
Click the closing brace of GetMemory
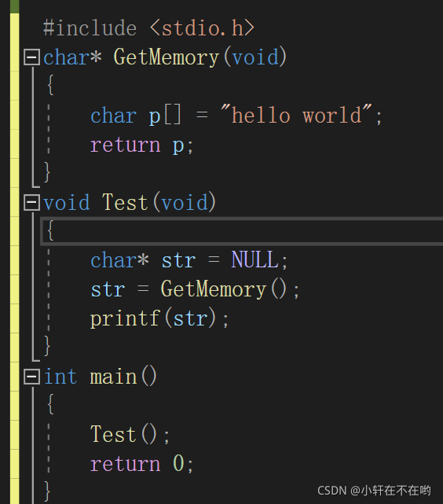tap(47, 173)
